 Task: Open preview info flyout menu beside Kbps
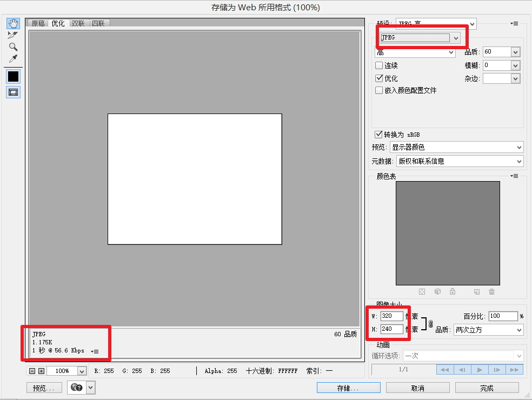(95, 351)
